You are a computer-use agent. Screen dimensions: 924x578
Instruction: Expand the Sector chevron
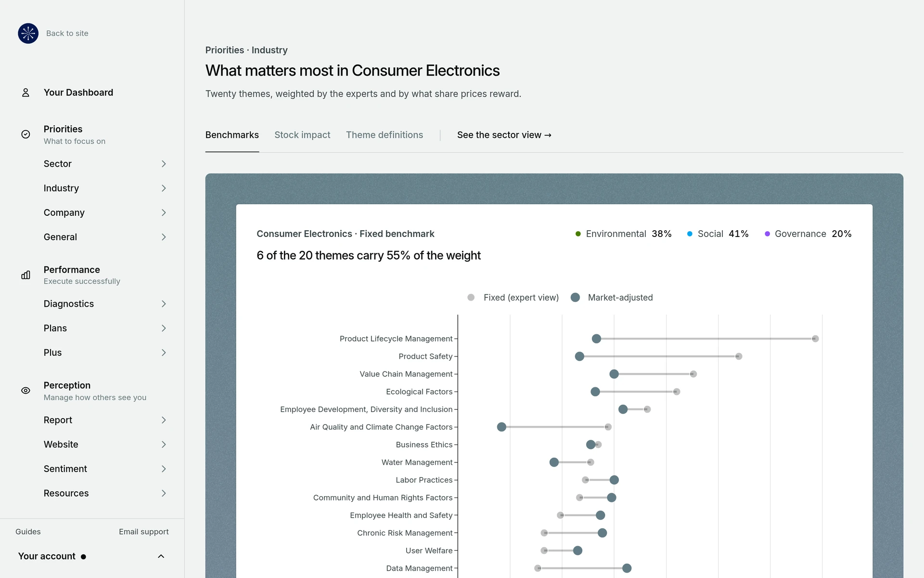click(164, 164)
